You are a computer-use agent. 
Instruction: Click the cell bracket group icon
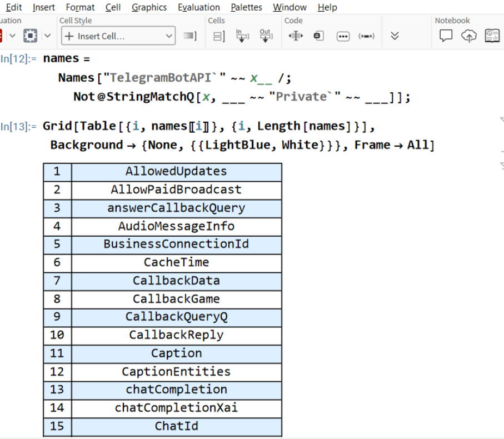click(x=219, y=36)
